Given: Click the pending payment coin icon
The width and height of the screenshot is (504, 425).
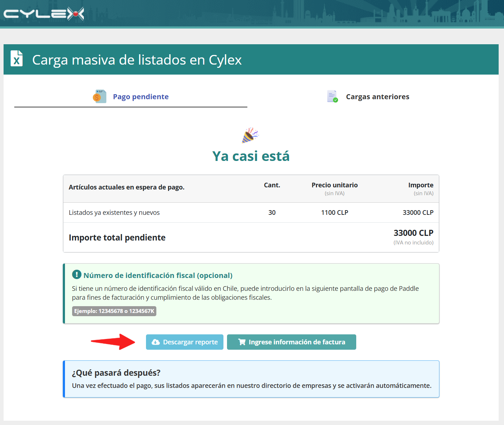Looking at the screenshot, I should pyautogui.click(x=100, y=96).
